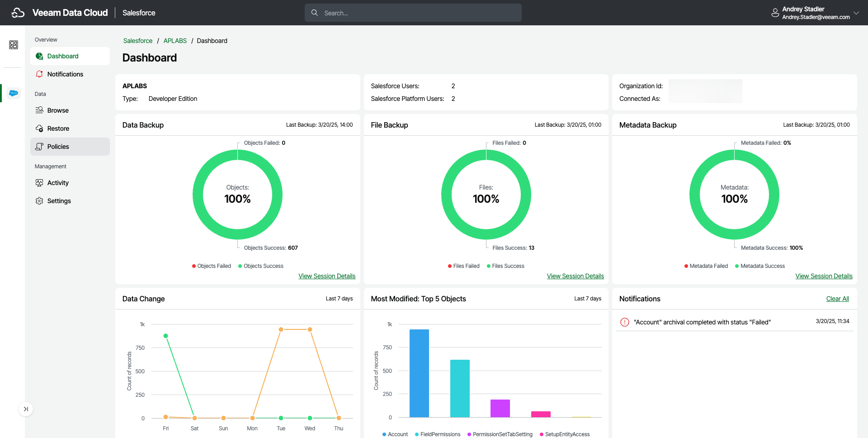The image size is (868, 438).
Task: Toggle Metadata Failed legend in Metadata Backup
Action: pyautogui.click(x=706, y=266)
